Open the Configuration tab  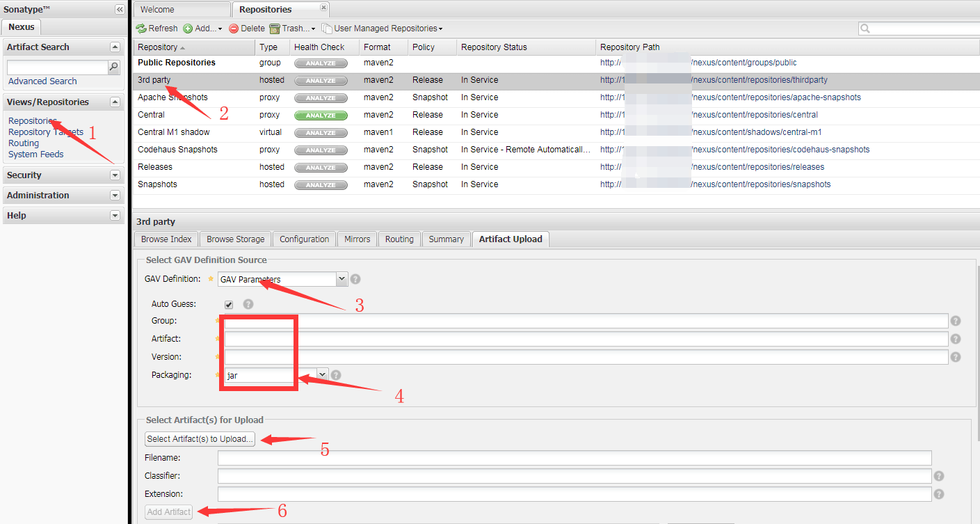point(305,239)
